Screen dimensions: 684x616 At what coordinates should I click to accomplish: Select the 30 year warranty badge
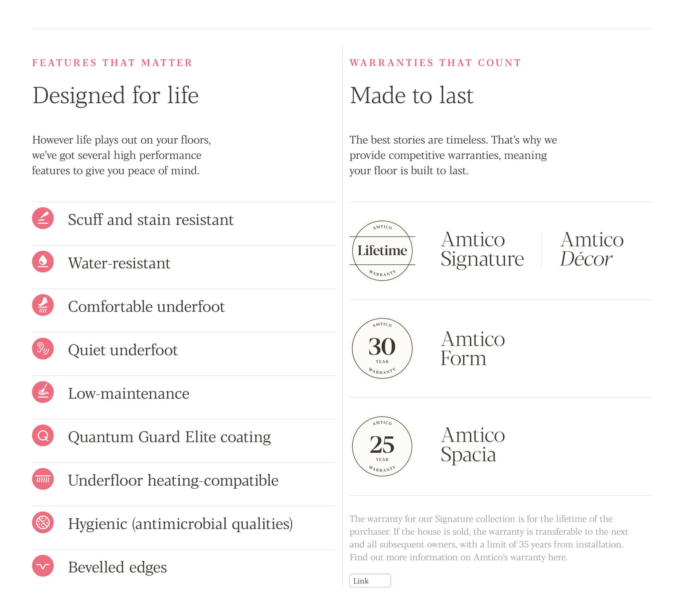click(382, 348)
